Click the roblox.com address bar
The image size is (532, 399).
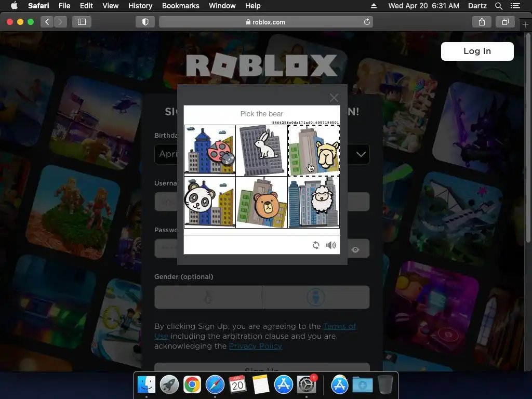tap(266, 22)
